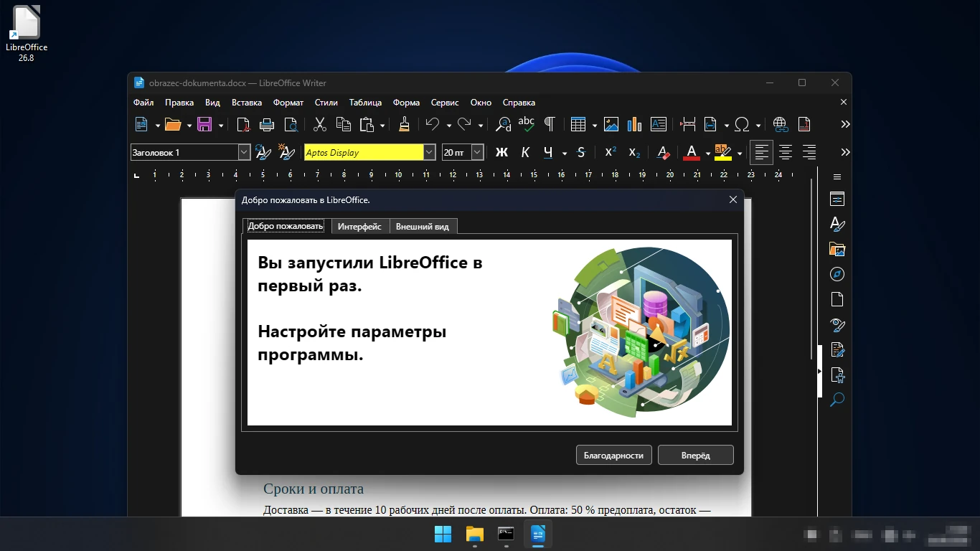Toggle Print Preview icon
This screenshot has width=980, height=551.
pyautogui.click(x=291, y=124)
